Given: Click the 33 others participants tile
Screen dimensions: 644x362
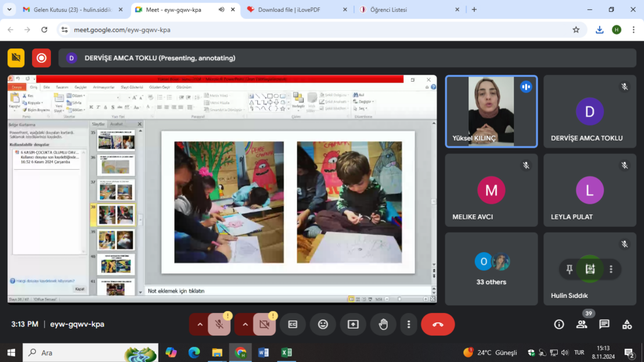Looking at the screenshot, I should [x=491, y=268].
